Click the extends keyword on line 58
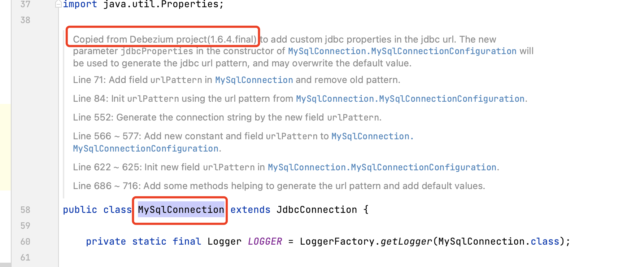Image resolution: width=644 pixels, height=267 pixels. (250, 210)
